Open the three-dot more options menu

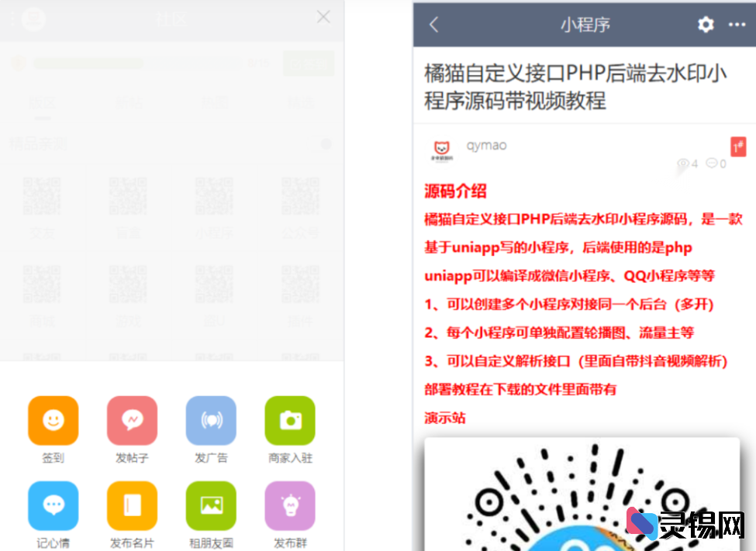pos(737,24)
